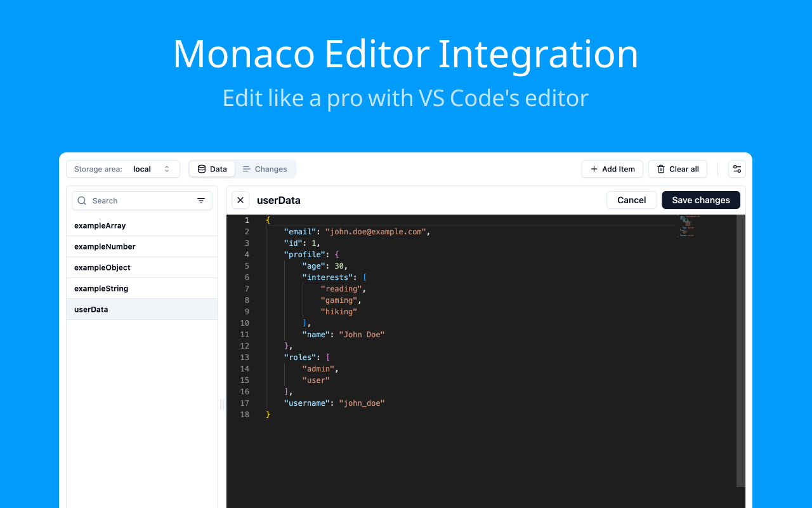Click the "hiking" string value
Viewport: 812px width, 508px height.
click(339, 312)
